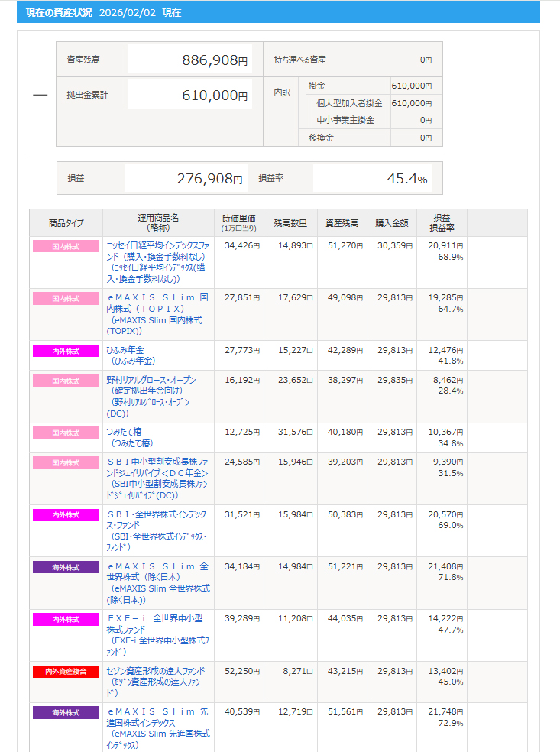Select the 資産残高 total value 886,908円
This screenshot has height=752, width=560.
click(x=215, y=60)
